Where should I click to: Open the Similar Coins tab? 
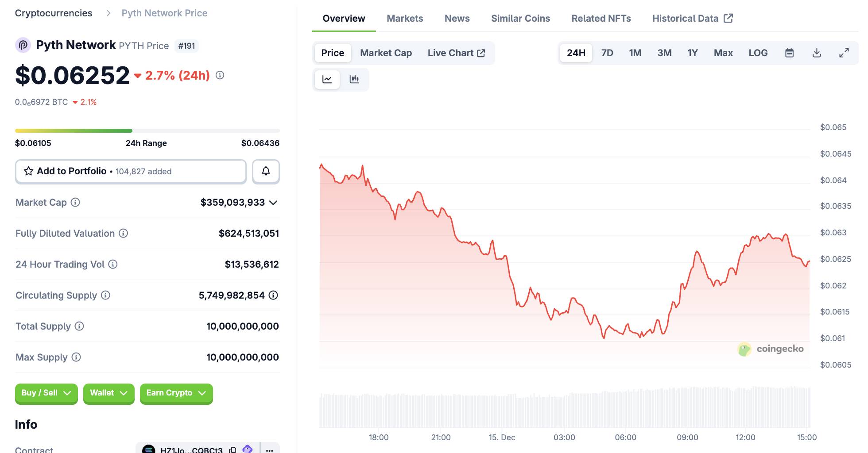click(520, 19)
